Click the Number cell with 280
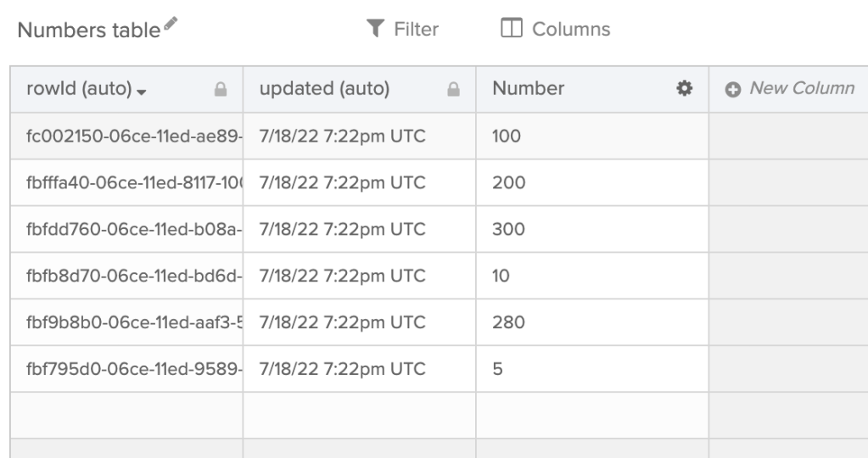This screenshot has width=868, height=458. tap(591, 322)
